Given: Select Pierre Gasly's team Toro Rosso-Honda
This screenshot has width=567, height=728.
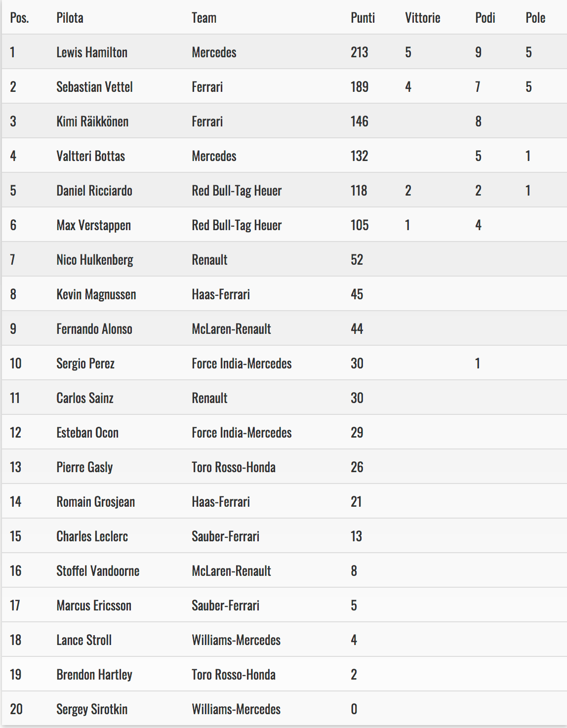Looking at the screenshot, I should [234, 467].
